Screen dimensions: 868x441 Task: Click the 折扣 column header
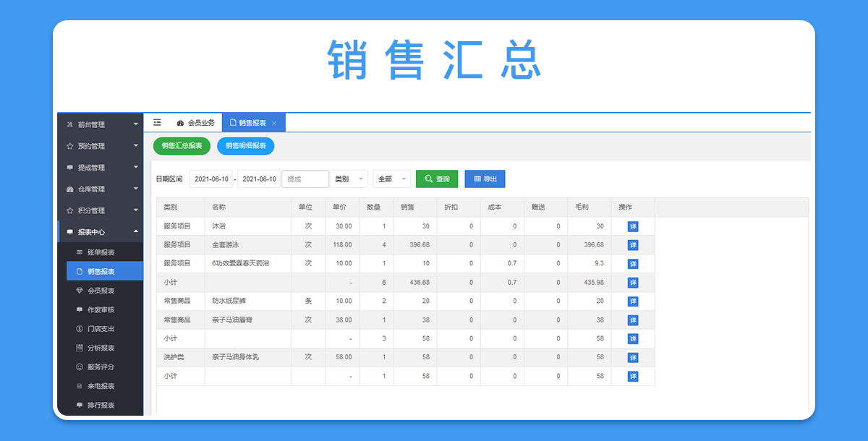coord(459,207)
